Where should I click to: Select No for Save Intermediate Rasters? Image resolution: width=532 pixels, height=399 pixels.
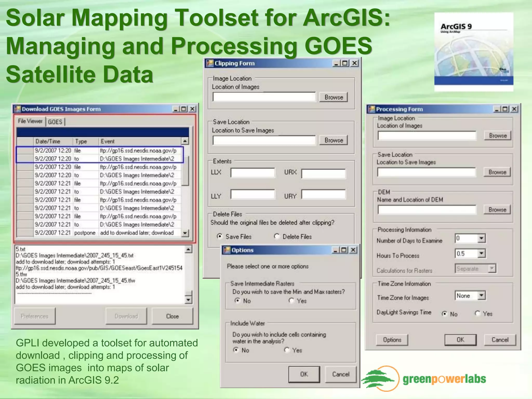click(237, 301)
